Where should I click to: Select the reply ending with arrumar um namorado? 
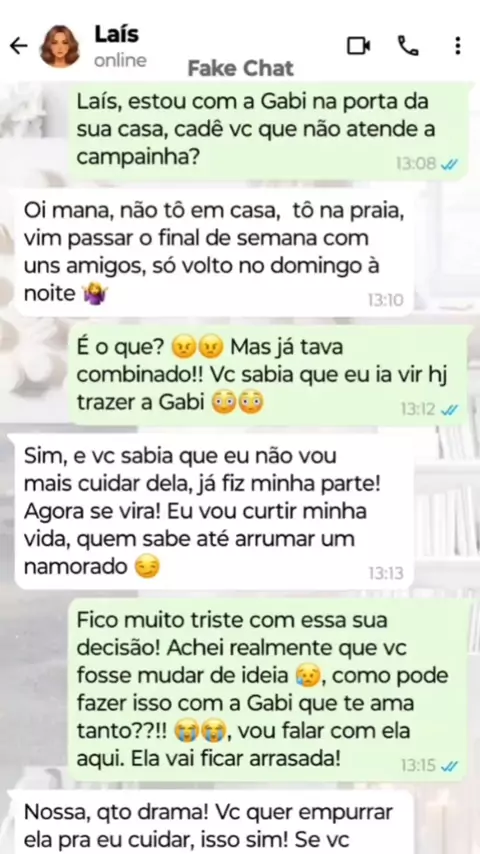coord(214,512)
